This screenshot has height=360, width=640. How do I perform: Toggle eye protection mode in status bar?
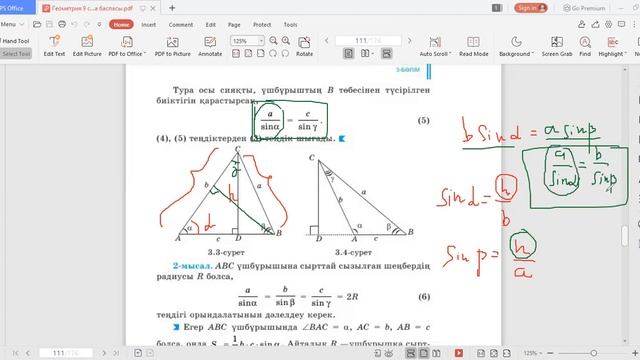(x=388, y=353)
